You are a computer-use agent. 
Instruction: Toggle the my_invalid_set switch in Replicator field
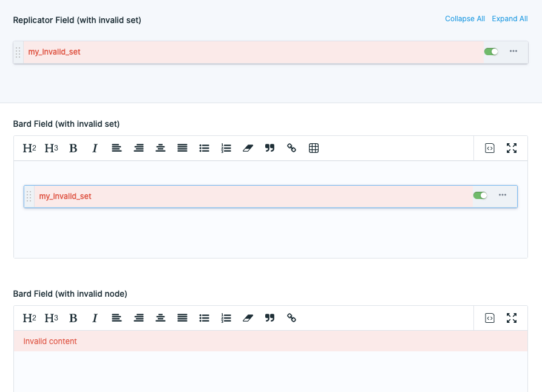pos(490,52)
